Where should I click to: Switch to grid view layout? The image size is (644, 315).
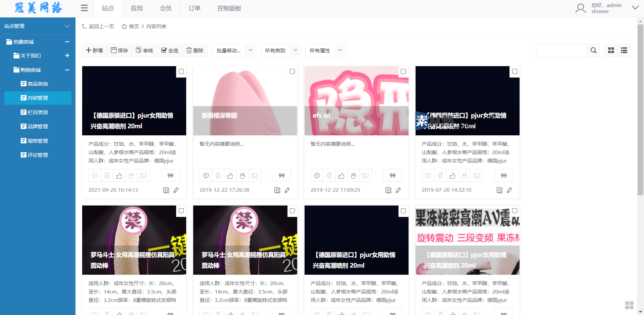[x=611, y=50]
